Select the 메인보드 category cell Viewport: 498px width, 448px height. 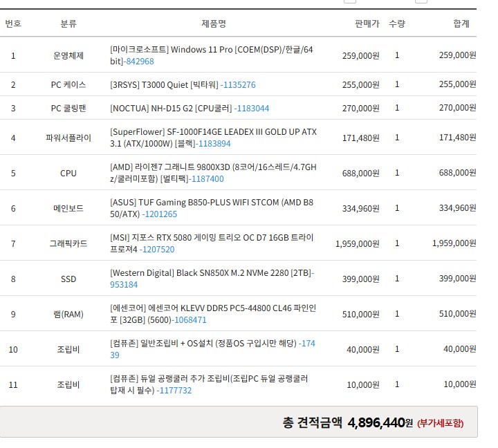68,208
